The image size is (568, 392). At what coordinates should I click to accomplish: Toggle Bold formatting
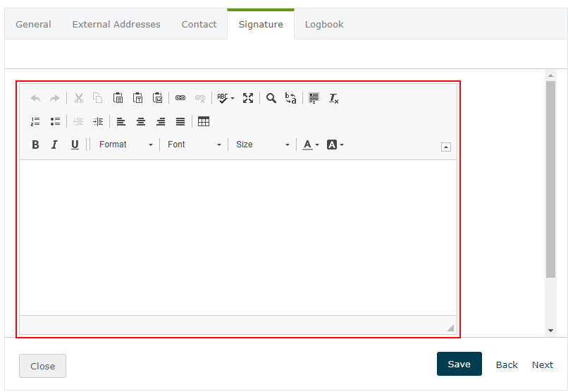pos(35,145)
